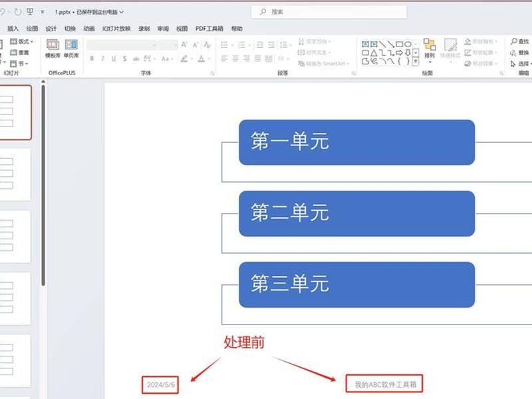Click the 模板库 template library icon
Viewport: 532px width, 399px height.
53,49
